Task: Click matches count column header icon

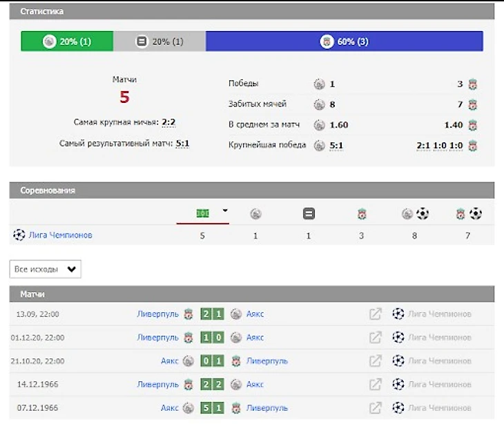Action: 203,214
